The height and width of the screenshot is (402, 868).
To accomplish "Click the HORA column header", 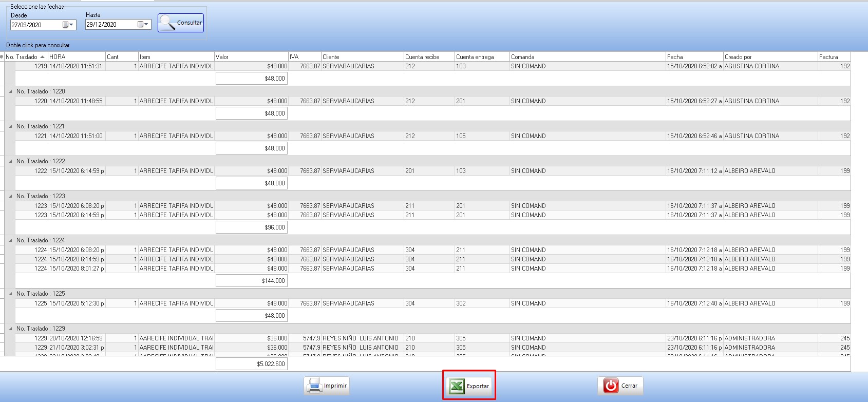I will (76, 57).
